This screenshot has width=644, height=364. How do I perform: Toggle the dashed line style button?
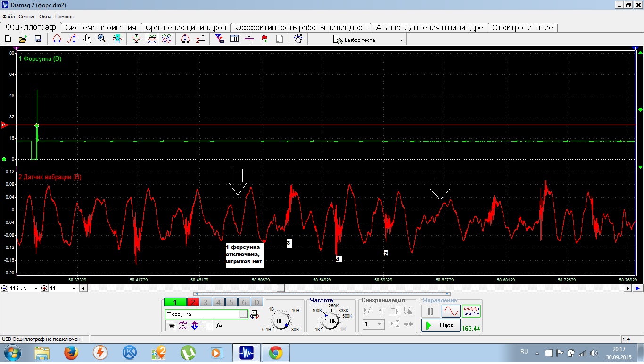206,325
